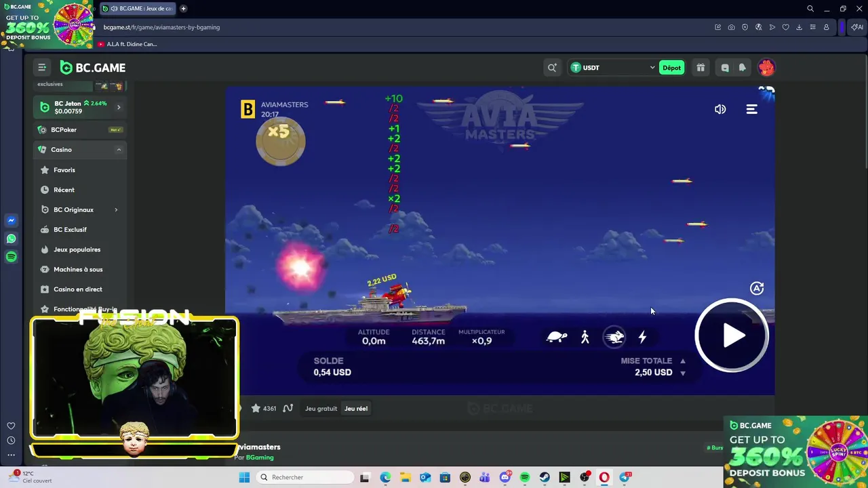This screenshot has height=488, width=868.
Task: Open Discord from the taskbar
Action: click(505, 477)
